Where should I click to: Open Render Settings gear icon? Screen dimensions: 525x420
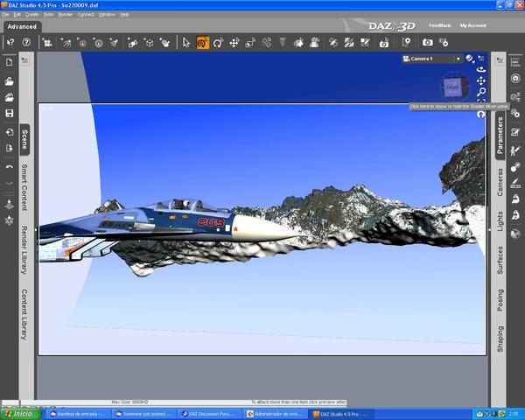click(x=444, y=43)
